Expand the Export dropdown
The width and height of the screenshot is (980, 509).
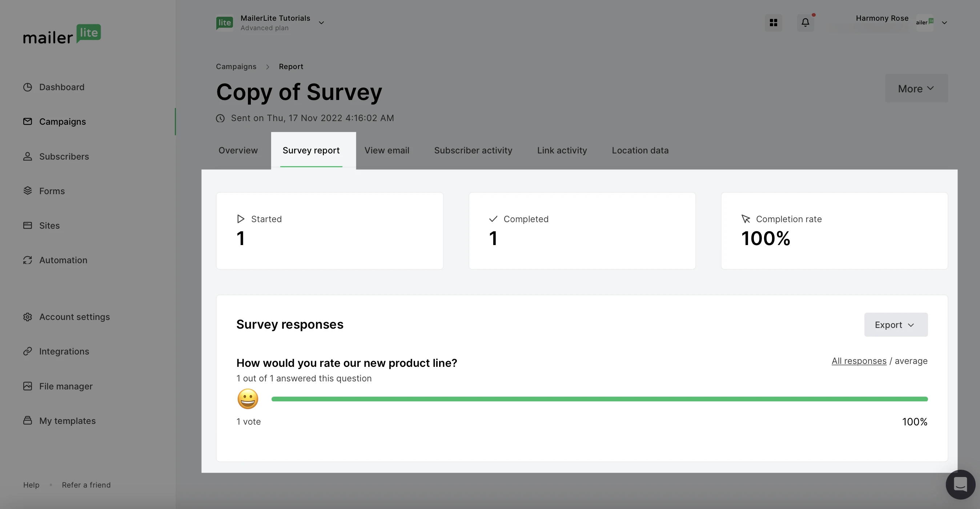(896, 325)
